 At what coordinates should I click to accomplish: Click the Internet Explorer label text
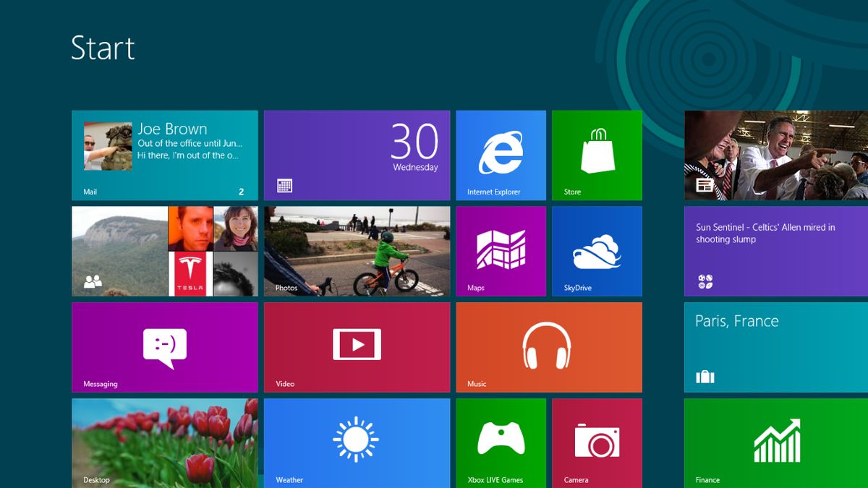tap(493, 192)
